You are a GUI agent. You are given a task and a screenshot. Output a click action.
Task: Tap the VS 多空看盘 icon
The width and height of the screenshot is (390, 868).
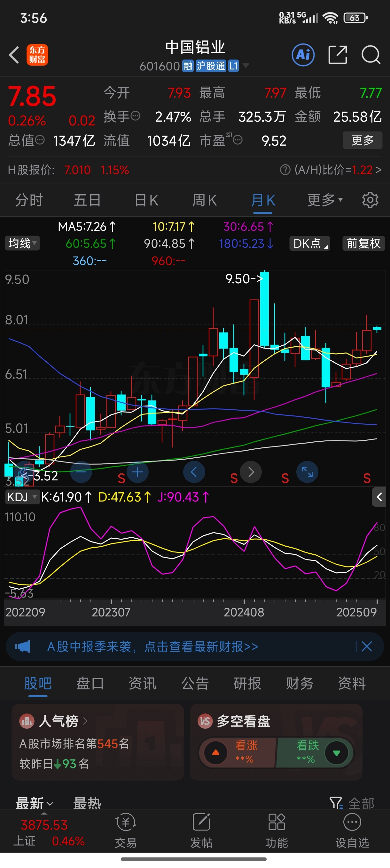[205, 721]
